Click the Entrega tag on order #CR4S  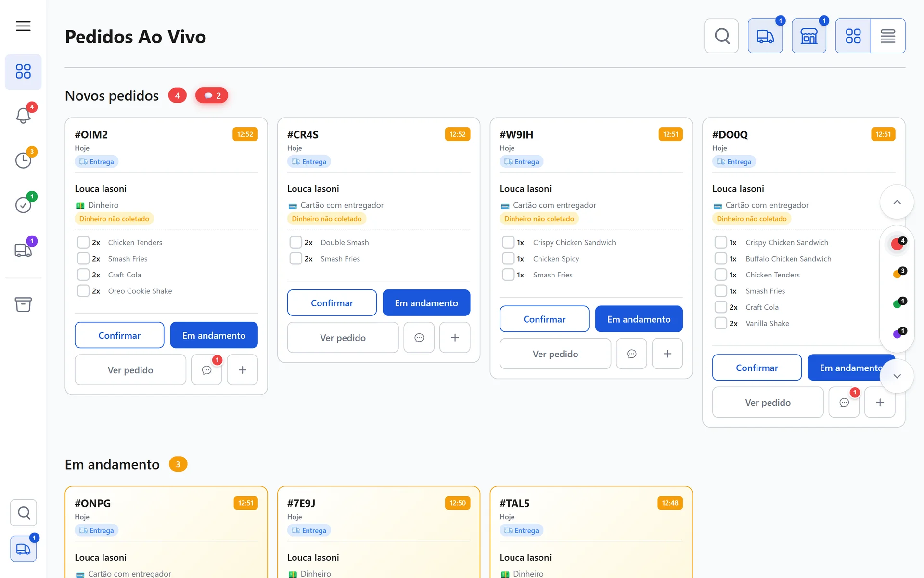(309, 162)
